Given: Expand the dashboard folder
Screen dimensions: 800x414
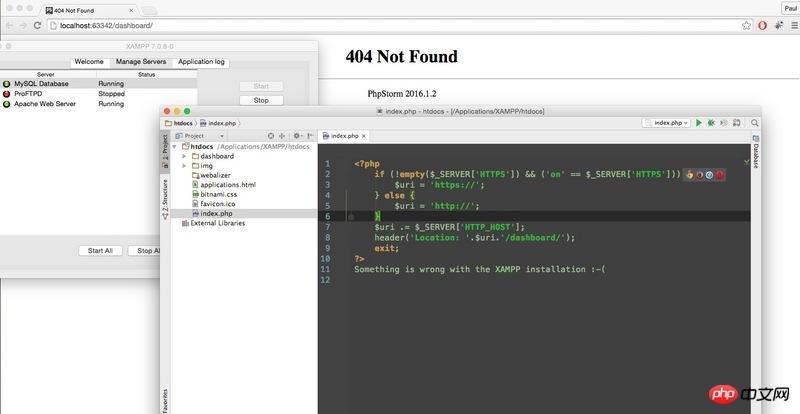Looking at the screenshot, I should point(185,156).
